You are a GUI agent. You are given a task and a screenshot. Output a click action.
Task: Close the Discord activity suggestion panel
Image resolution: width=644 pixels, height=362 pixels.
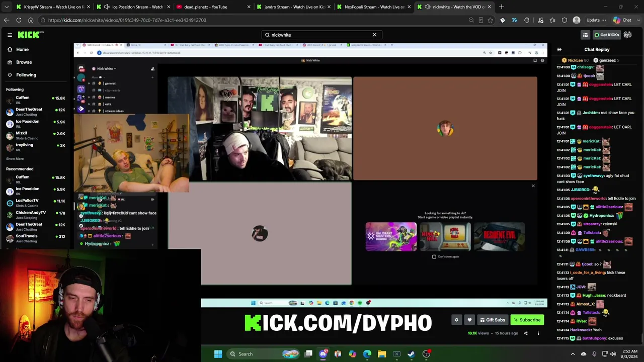[533, 186]
